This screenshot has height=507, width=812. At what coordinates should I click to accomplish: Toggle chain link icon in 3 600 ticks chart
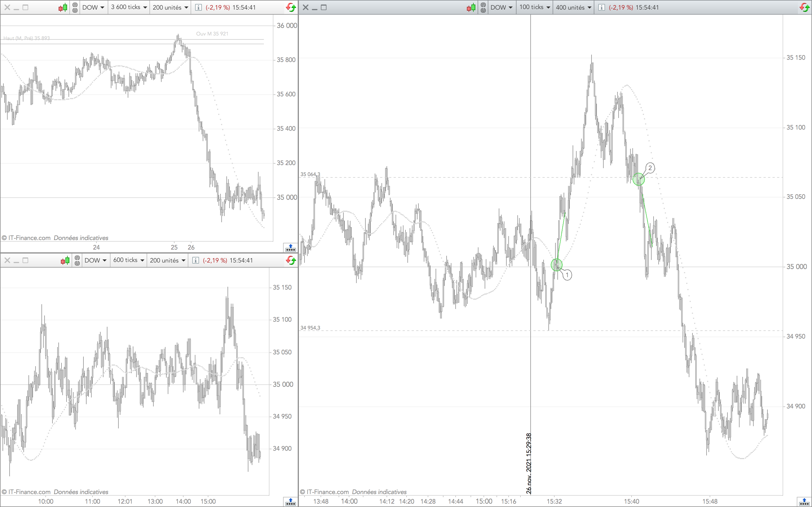click(x=75, y=7)
